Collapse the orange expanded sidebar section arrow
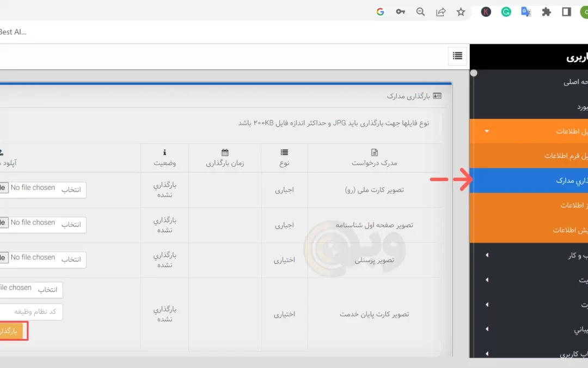The width and height of the screenshot is (588, 368). coord(487,131)
